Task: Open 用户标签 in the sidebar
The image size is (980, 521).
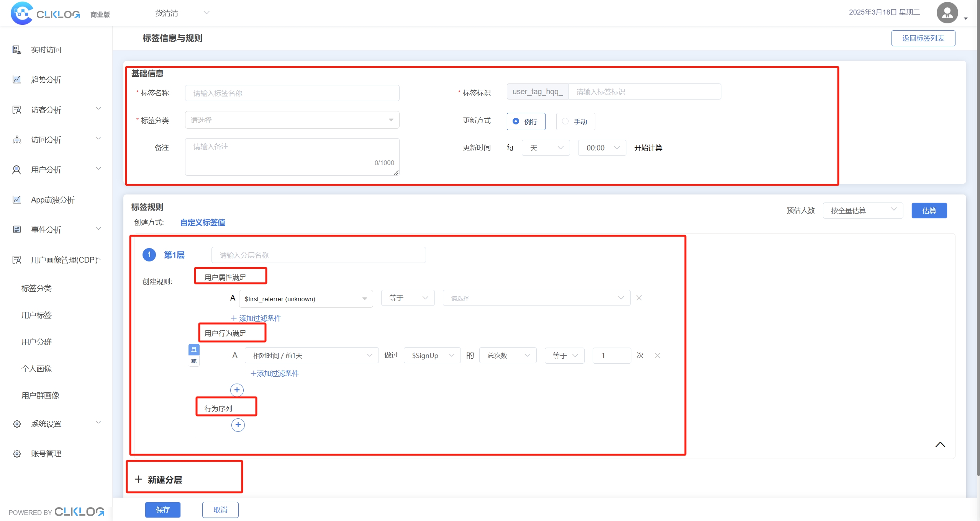Action: 36,315
